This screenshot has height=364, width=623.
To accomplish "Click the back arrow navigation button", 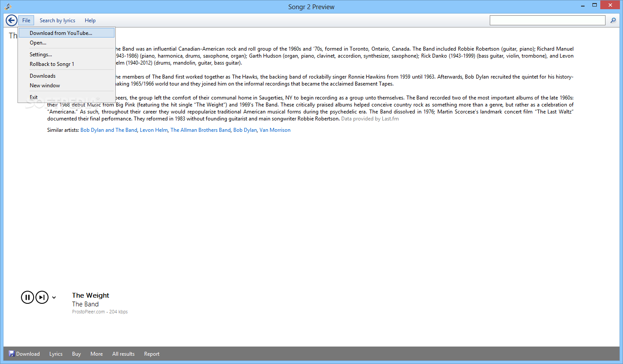I will 11,20.
